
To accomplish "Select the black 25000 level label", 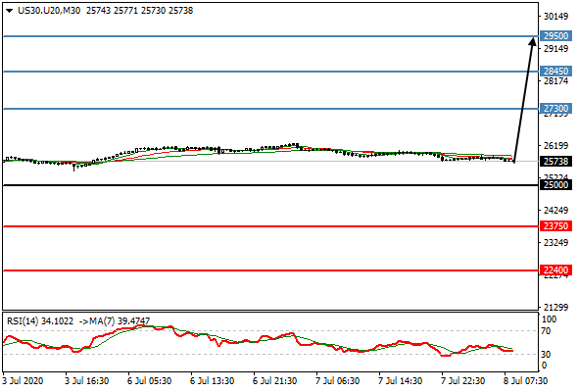I will click(x=555, y=185).
